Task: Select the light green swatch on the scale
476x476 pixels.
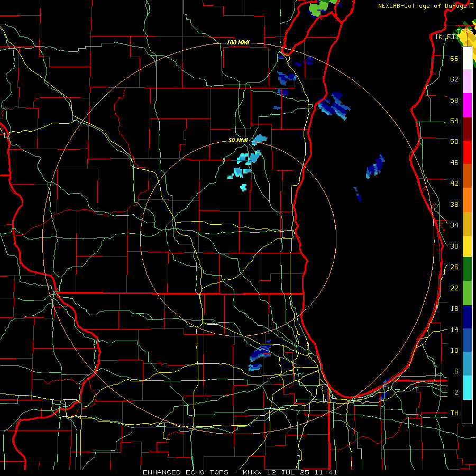Action: [467, 293]
